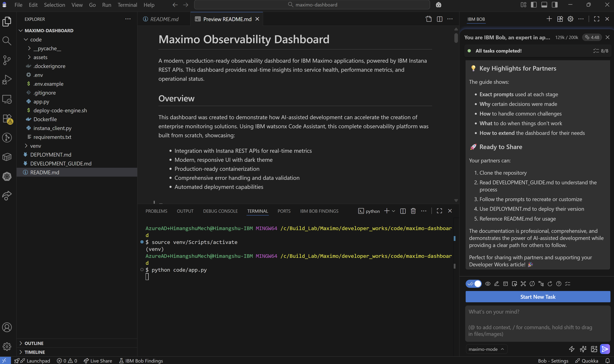The image size is (614, 364).
Task: Toggle the pencil edit-permission icon in Bob toolbar
Action: pos(496,284)
